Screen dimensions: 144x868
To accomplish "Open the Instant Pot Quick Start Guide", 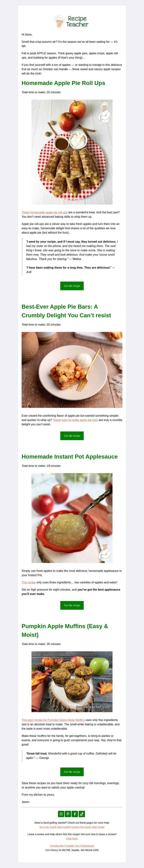I will pyautogui.click(x=88, y=827).
